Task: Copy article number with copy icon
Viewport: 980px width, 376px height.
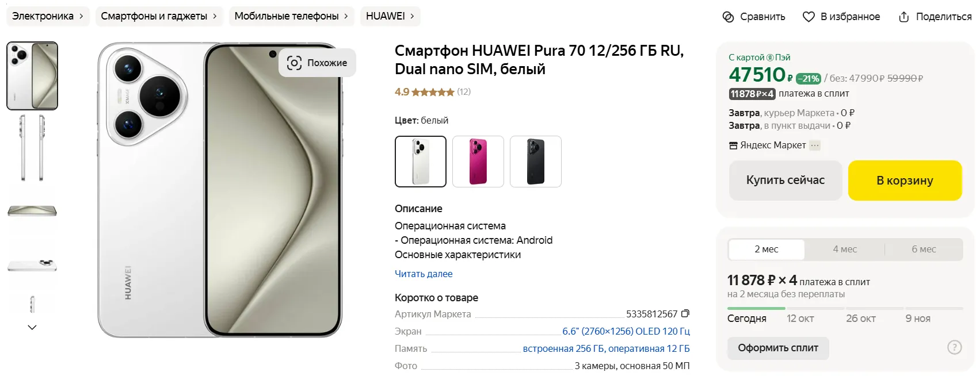Action: click(685, 313)
